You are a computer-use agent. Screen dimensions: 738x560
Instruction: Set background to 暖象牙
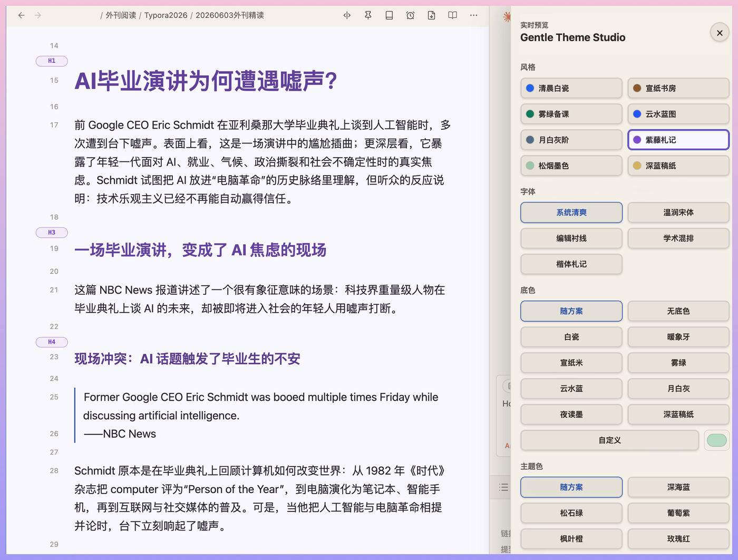tap(678, 337)
